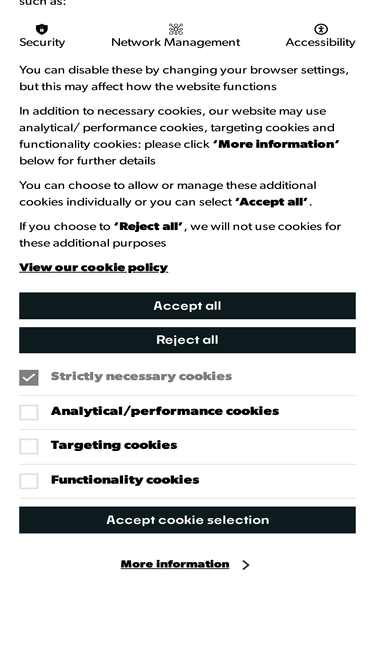The width and height of the screenshot is (375, 667).
Task: Click the Security shield icon
Action: click(x=42, y=29)
